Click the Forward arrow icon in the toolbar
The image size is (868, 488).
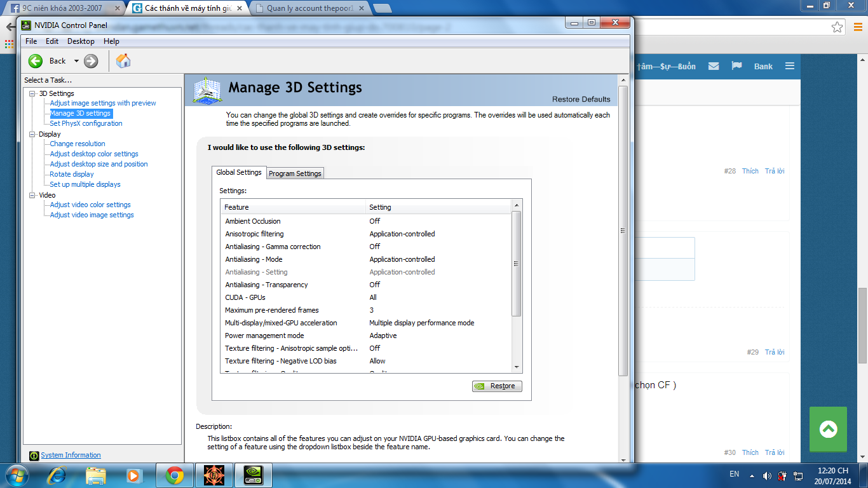91,61
